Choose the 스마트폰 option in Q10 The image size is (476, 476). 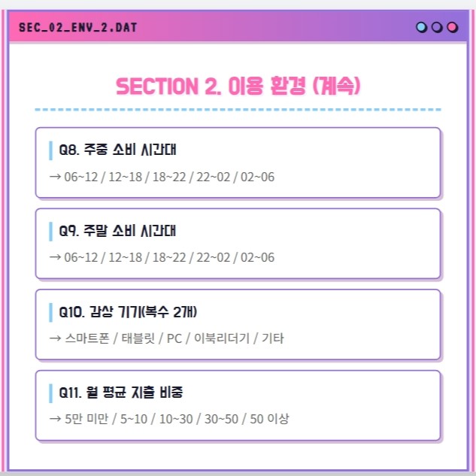click(x=87, y=338)
